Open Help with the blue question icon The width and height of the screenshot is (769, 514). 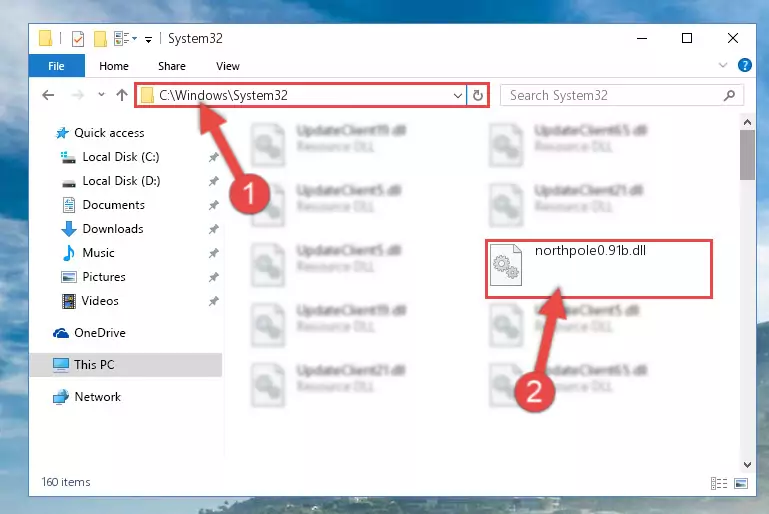[x=744, y=65]
